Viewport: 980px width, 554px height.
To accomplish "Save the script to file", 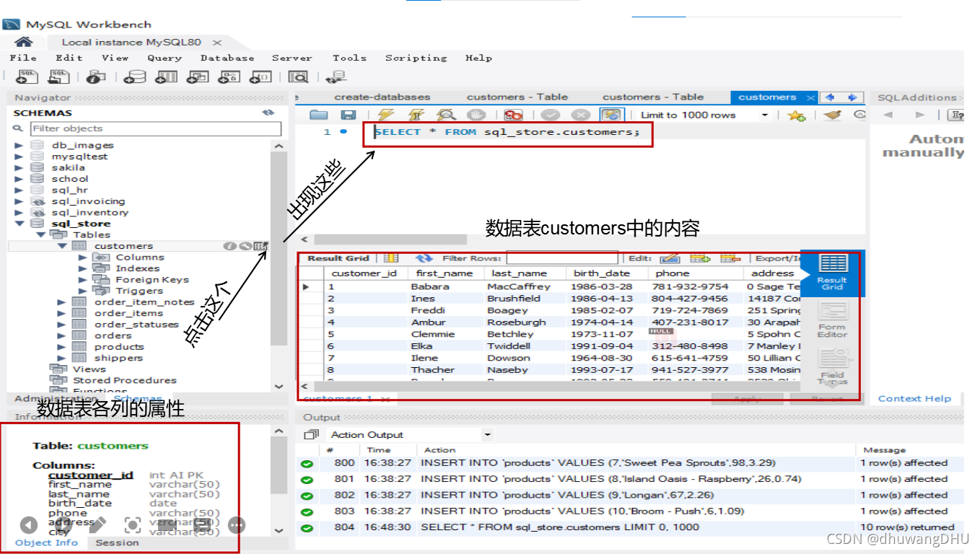I will click(349, 115).
